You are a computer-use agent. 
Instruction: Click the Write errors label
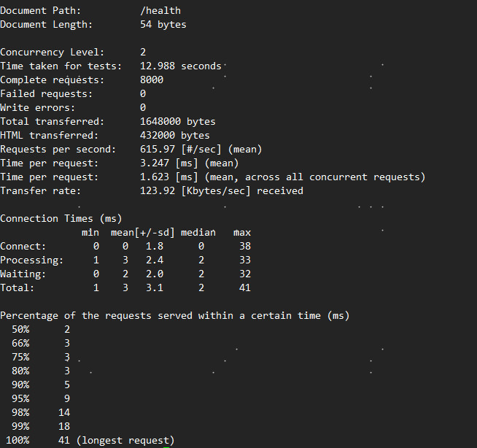pos(41,108)
